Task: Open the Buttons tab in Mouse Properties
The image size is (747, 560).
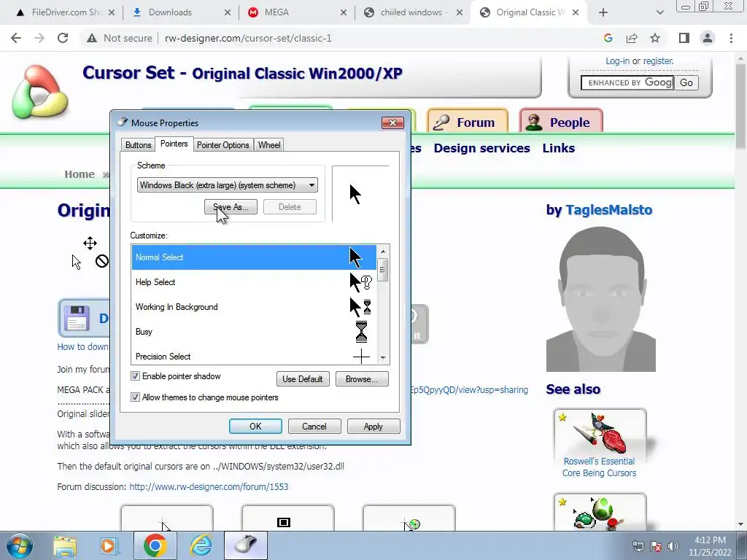Action: coord(138,145)
